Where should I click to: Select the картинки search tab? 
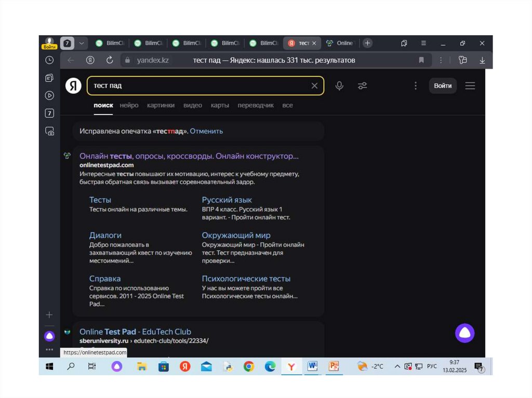(x=161, y=105)
